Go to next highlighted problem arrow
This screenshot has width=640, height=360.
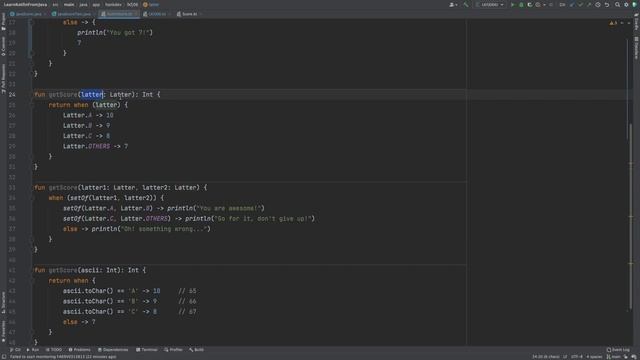[629, 23]
